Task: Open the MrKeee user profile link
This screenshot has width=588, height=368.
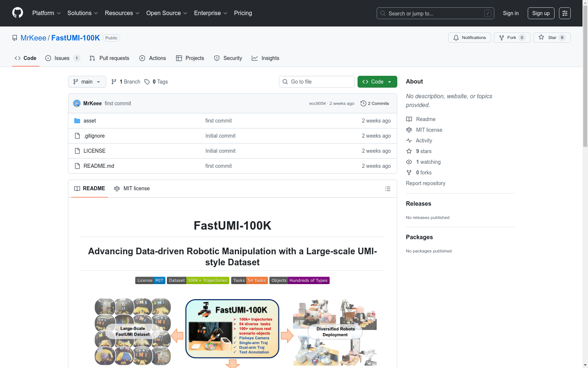Action: 33,38
